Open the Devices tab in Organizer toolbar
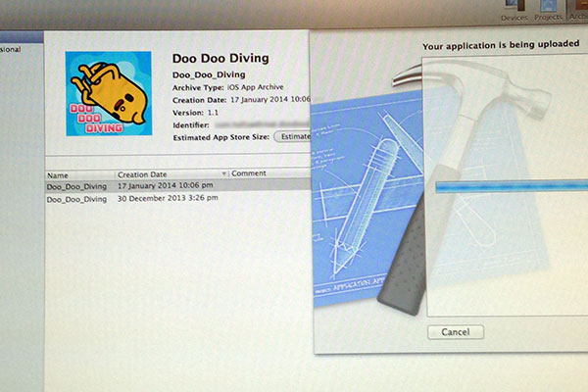 (514, 11)
